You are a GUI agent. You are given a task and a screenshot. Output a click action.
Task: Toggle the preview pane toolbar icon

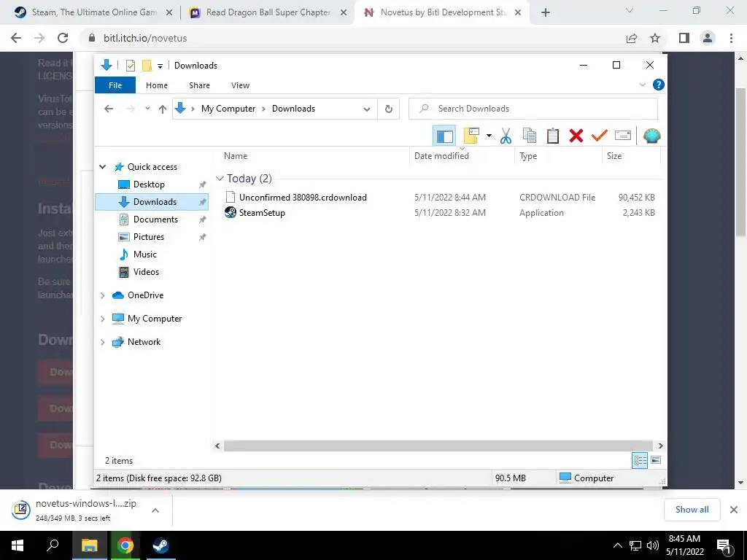pos(444,136)
